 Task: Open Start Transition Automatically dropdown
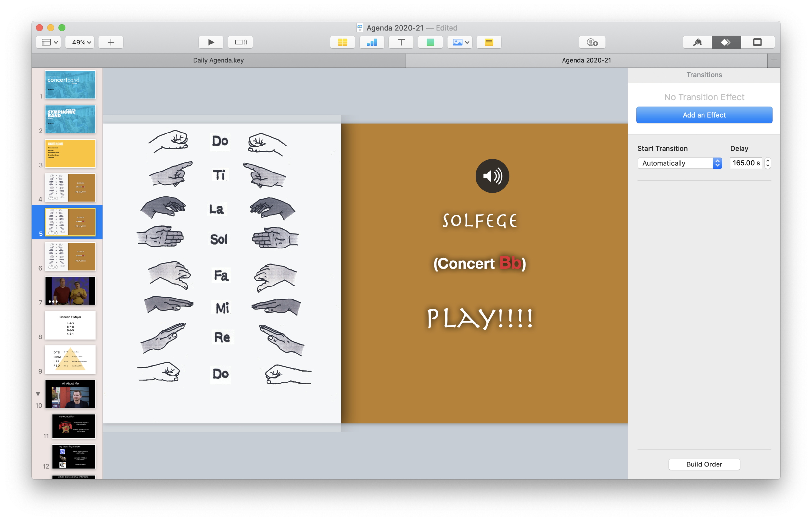(679, 163)
